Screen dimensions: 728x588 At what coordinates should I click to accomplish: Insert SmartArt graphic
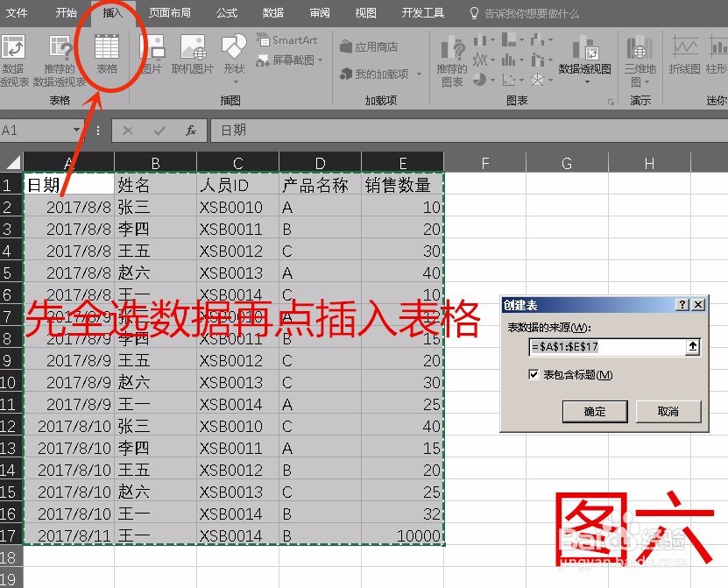(286, 40)
